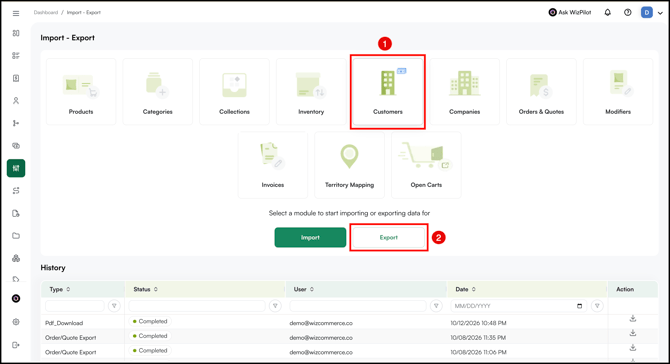Open filter options for Date column
670x364 pixels.
[597, 306]
